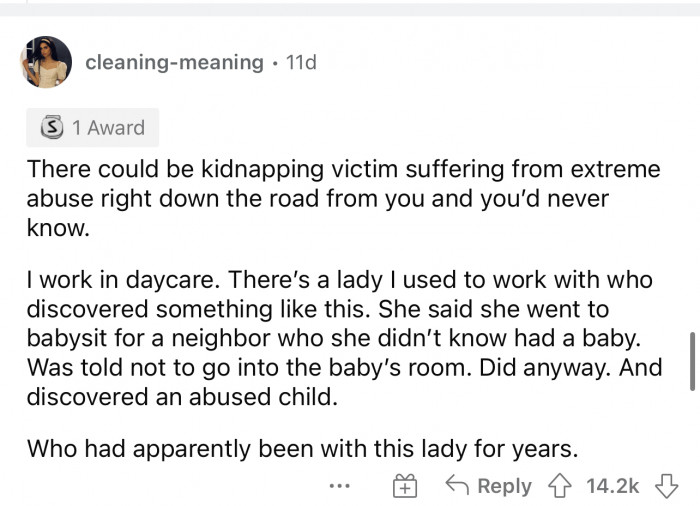Click the 14.2k vote count
Viewport: 700px width, 506px height.
pos(612,486)
